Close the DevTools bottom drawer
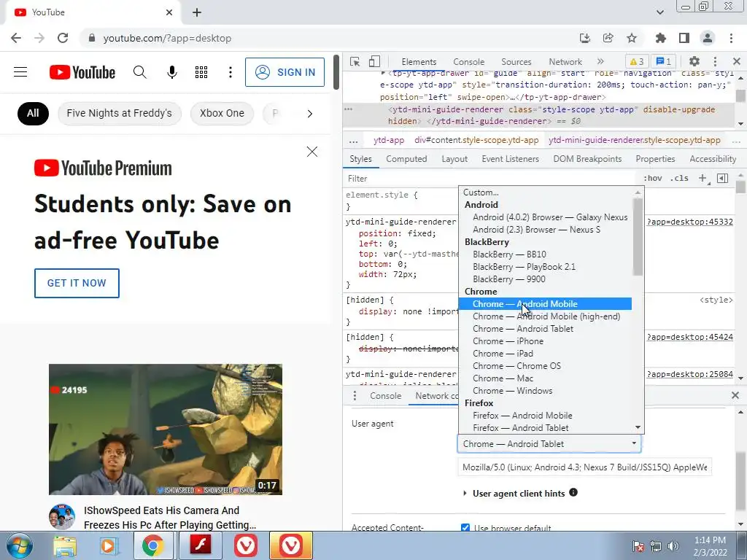747x560 pixels. (x=735, y=395)
